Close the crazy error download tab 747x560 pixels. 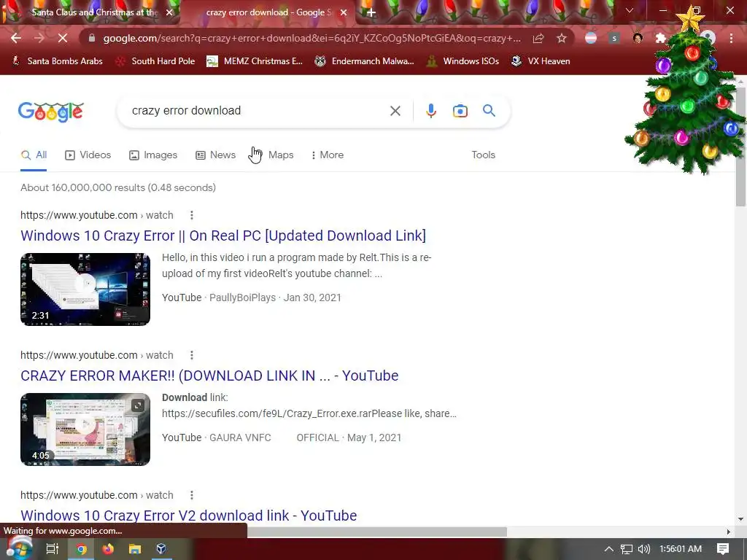point(343,12)
